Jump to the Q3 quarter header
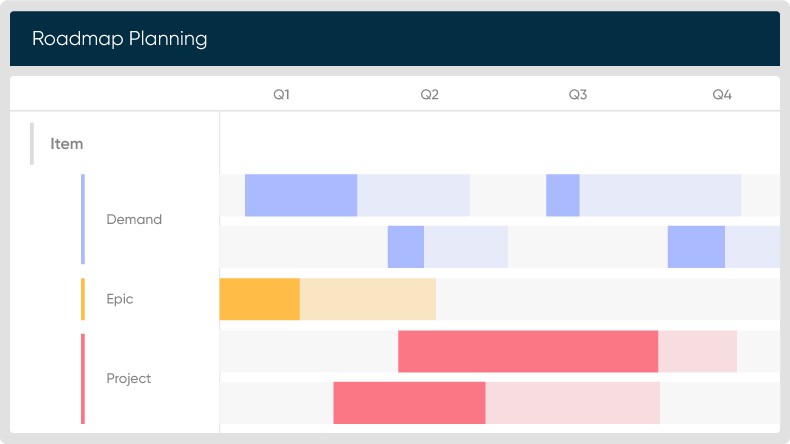This screenshot has width=790, height=444. (x=578, y=95)
